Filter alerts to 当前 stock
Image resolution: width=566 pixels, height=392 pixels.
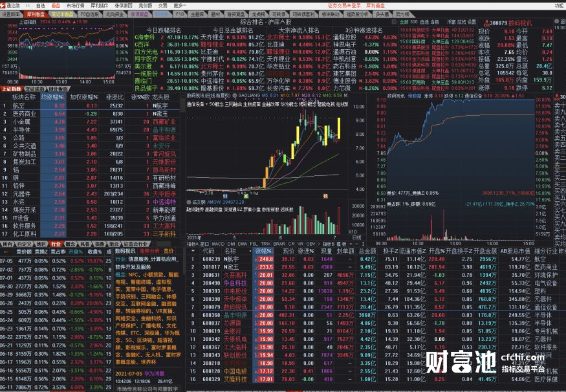point(434,22)
